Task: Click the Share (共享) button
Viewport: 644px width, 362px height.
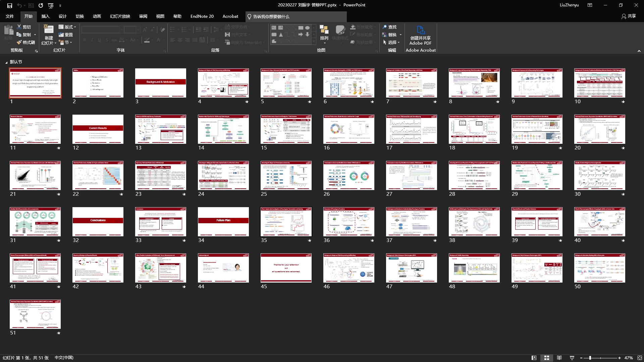Action: tap(629, 16)
